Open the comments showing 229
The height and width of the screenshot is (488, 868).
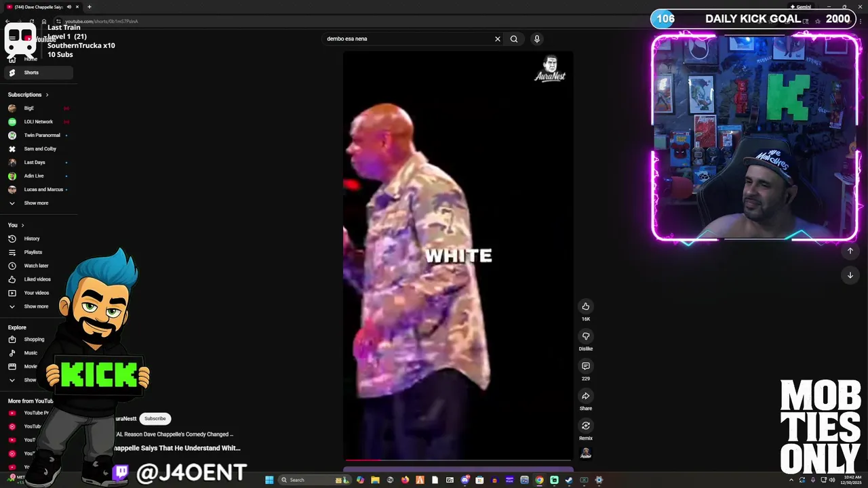(586, 366)
